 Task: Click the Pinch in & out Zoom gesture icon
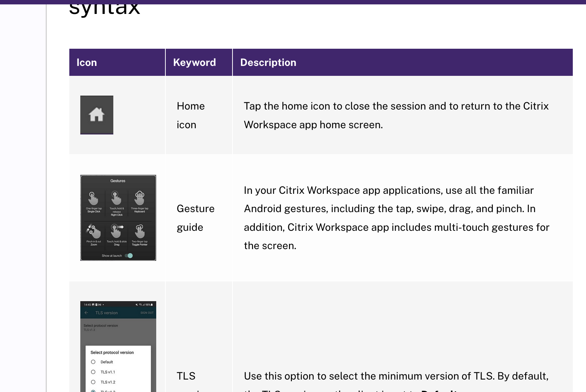click(x=94, y=232)
